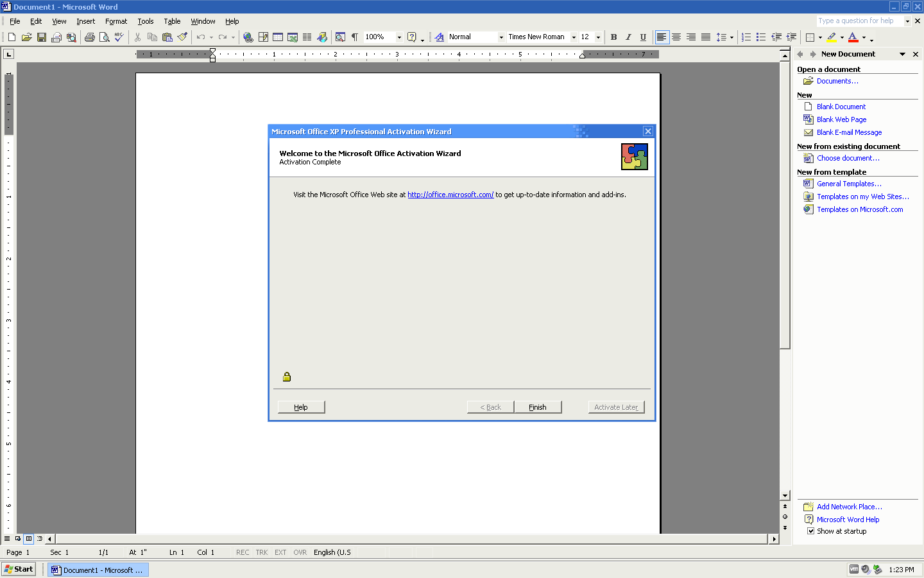
Task: Select the Format Painter tool
Action: tap(182, 37)
